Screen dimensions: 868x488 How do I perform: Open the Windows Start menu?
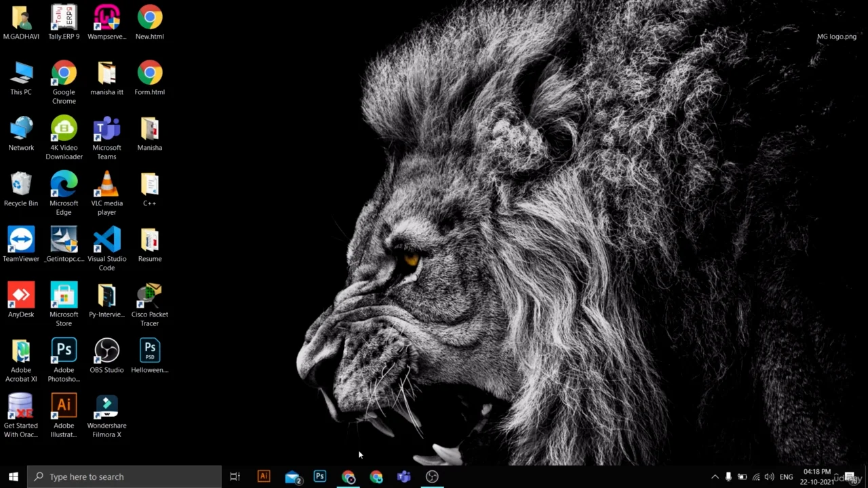pos(13,476)
